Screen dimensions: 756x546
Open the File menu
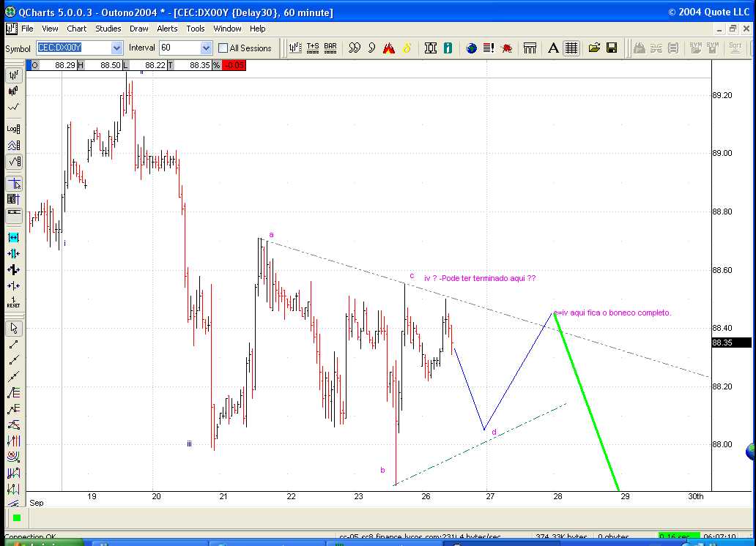(28, 29)
